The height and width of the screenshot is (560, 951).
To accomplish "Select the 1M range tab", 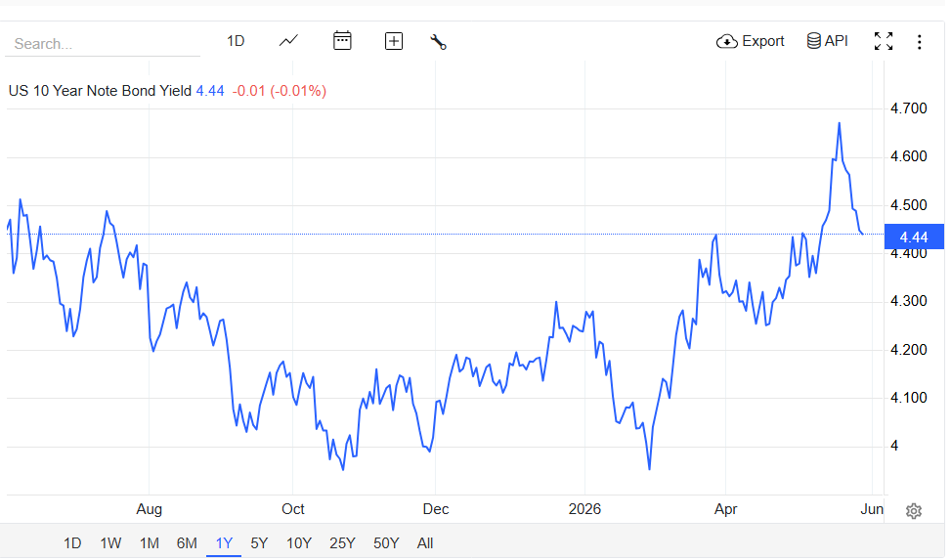I will [x=150, y=543].
